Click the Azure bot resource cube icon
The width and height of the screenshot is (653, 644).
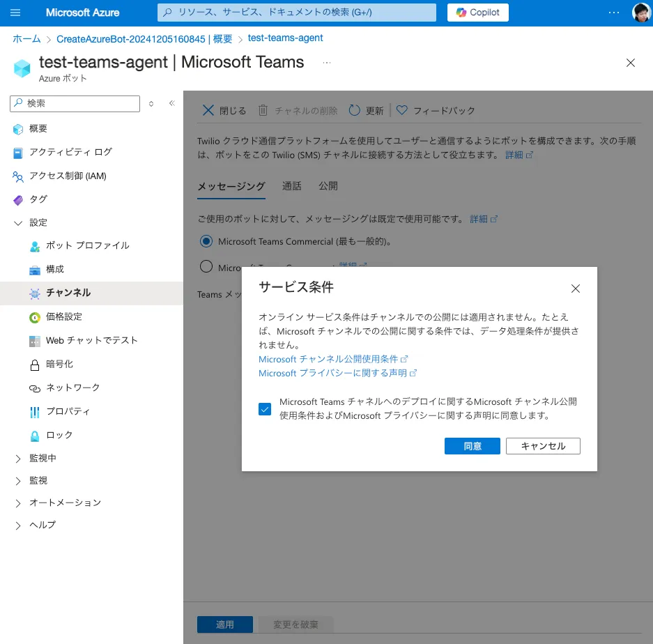coord(22,68)
